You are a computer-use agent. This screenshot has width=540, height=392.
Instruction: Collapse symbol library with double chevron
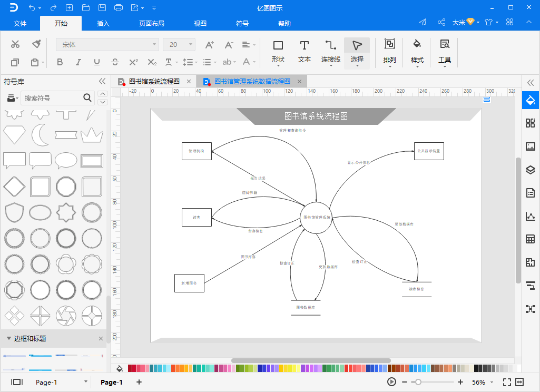click(102, 81)
